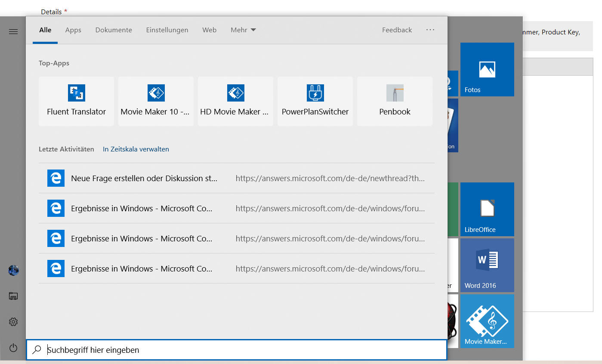Focus the Suchbegriff hier eingeben search field
Screen dimensions: 602x364
[x=237, y=350]
